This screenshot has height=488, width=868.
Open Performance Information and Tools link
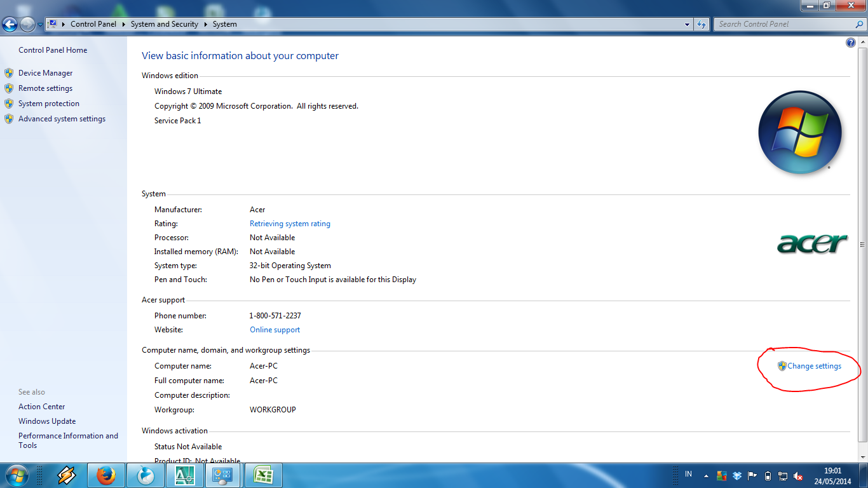(x=68, y=440)
